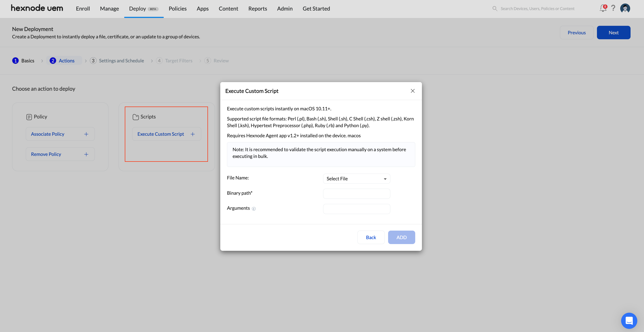Open the Admin menu
644x332 pixels.
tap(285, 9)
